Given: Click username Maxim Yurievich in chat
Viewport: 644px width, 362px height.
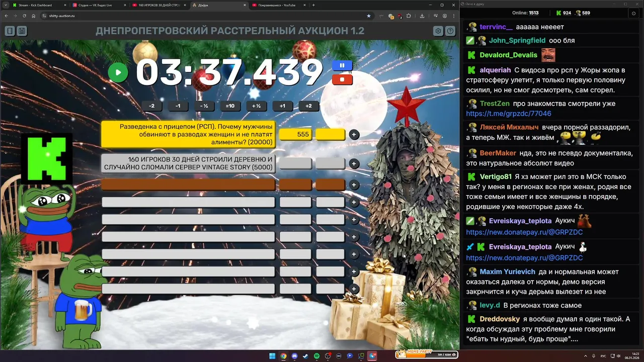Looking at the screenshot, I should click(508, 271).
